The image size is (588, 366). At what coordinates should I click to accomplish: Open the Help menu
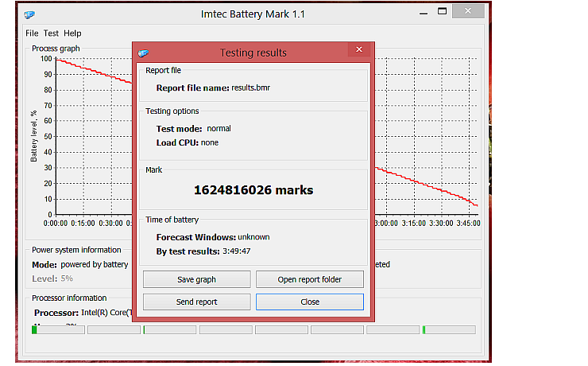pyautogui.click(x=72, y=33)
